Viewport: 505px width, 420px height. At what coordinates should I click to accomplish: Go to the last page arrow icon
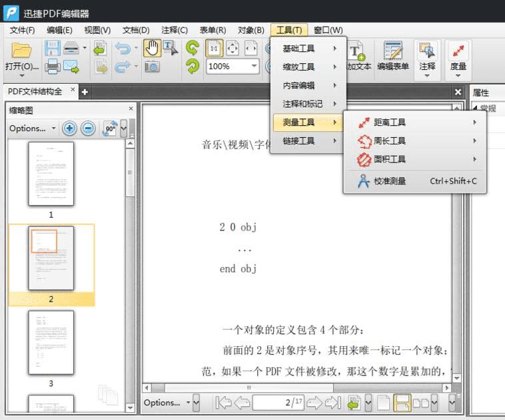tap(333, 402)
